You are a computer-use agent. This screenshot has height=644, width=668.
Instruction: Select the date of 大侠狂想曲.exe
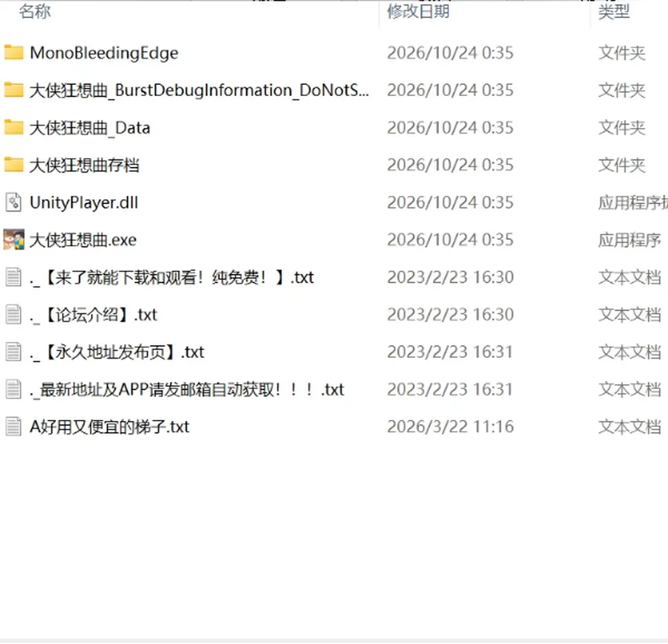[x=450, y=239]
